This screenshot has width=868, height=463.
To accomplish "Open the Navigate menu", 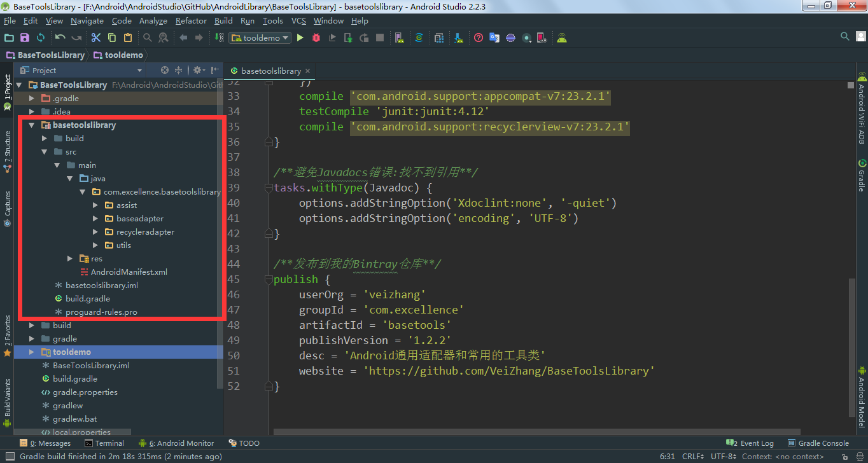I will (87, 21).
